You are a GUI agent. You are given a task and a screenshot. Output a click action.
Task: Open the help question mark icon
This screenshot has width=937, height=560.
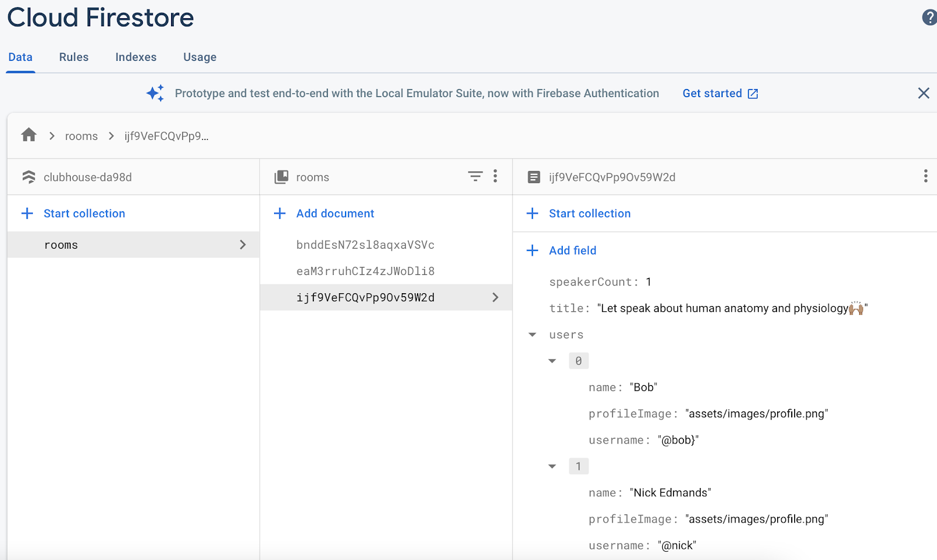[929, 18]
